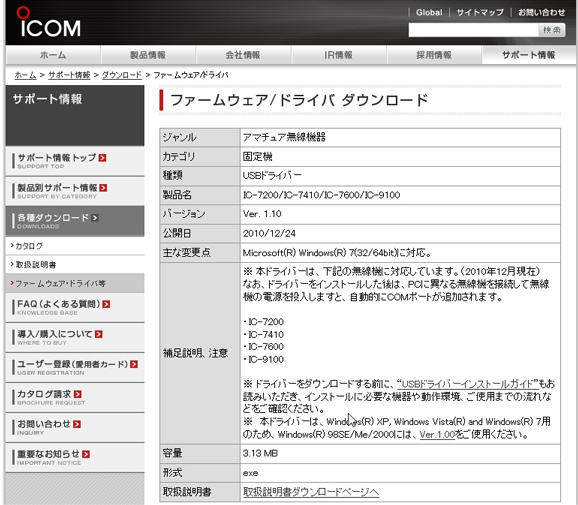The image size is (578, 505).
Task: Open the 製品情報 navigation tab
Action: (148, 55)
